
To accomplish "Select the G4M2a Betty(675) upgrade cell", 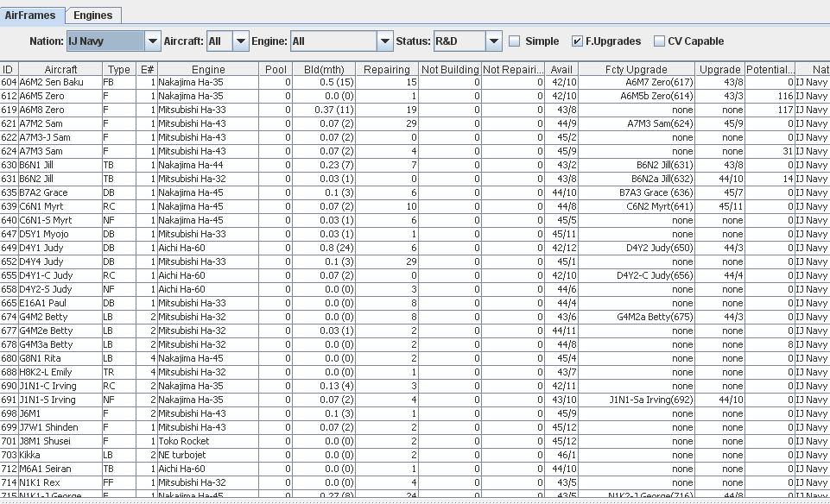I will [637, 317].
